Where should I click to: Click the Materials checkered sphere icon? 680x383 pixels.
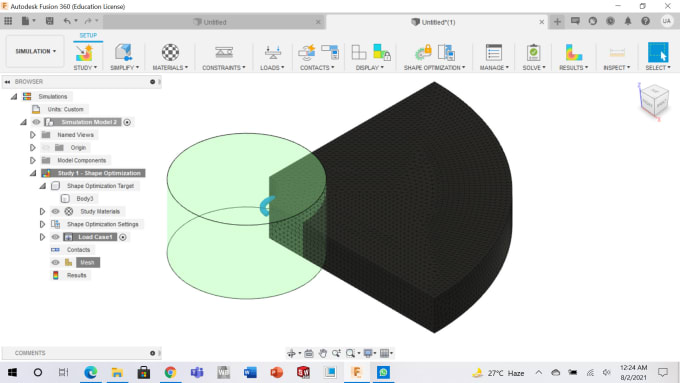(x=170, y=52)
